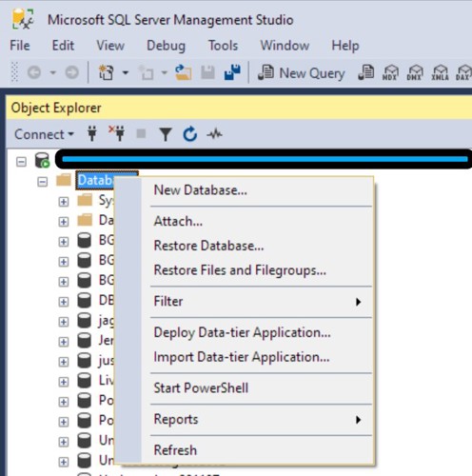This screenshot has width=472, height=476.
Task: Click the Connect Object Explorer plug icon
Action: pos(92,133)
